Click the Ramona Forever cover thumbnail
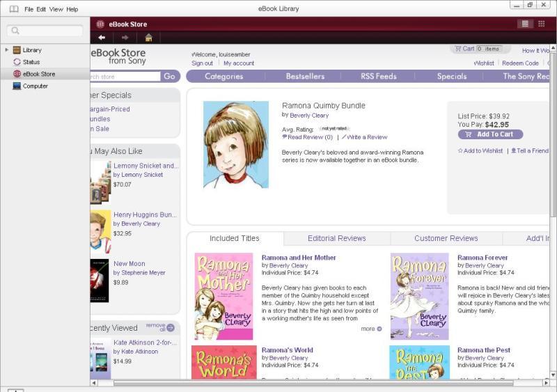This screenshot has height=392, width=557. click(420, 297)
